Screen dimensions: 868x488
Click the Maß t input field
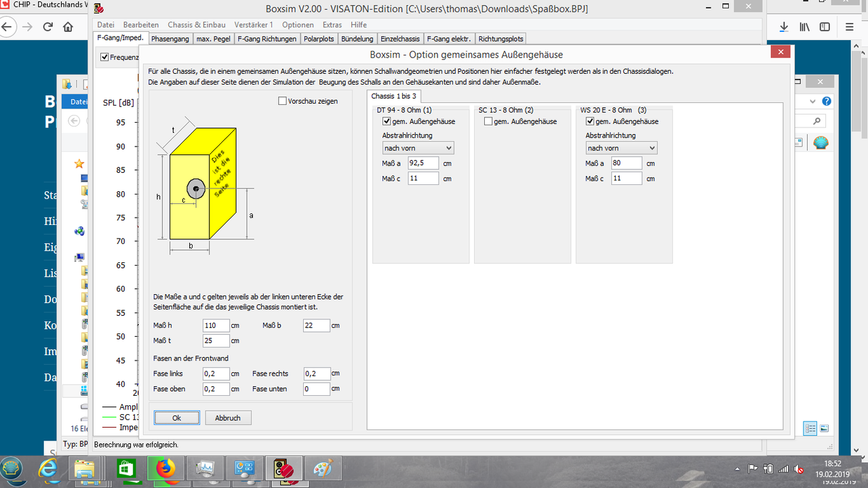(x=216, y=340)
